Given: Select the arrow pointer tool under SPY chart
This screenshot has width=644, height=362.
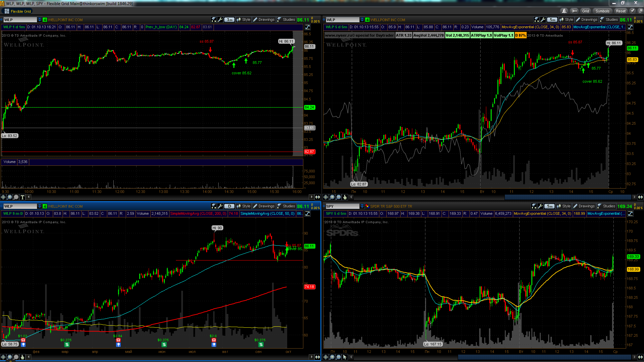Looking at the screenshot, I should 345,357.
